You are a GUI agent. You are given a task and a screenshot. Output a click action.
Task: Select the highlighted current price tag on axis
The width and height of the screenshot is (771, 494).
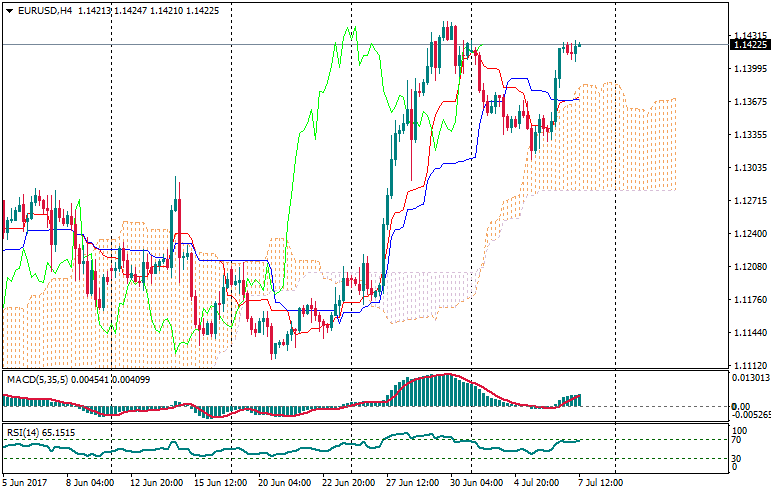pyautogui.click(x=750, y=44)
